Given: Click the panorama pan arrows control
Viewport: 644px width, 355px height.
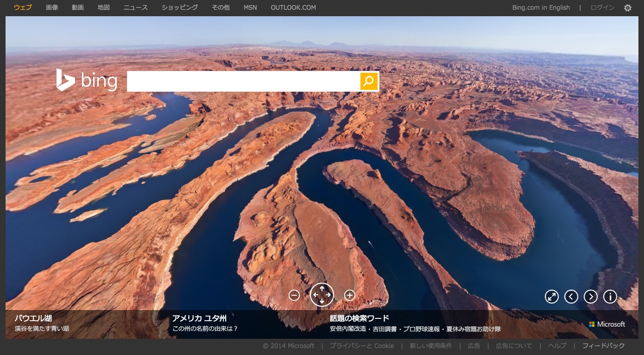Looking at the screenshot, I should point(322,295).
